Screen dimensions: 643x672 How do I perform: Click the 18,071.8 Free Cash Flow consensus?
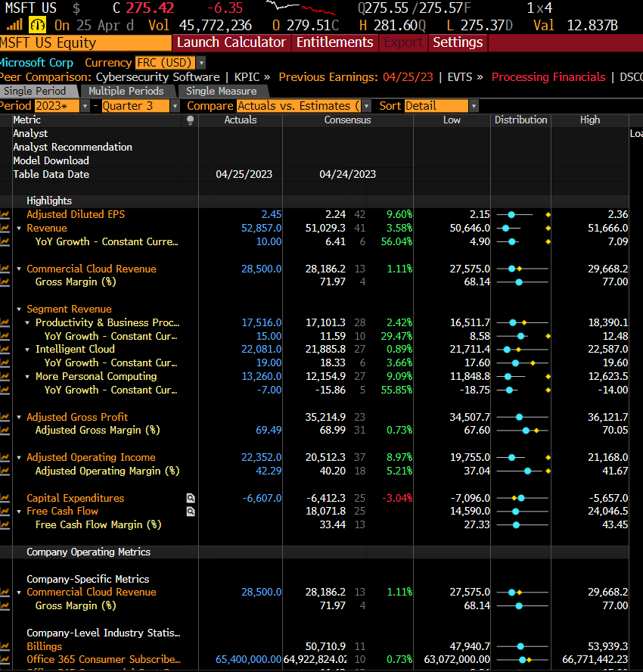pos(325,512)
